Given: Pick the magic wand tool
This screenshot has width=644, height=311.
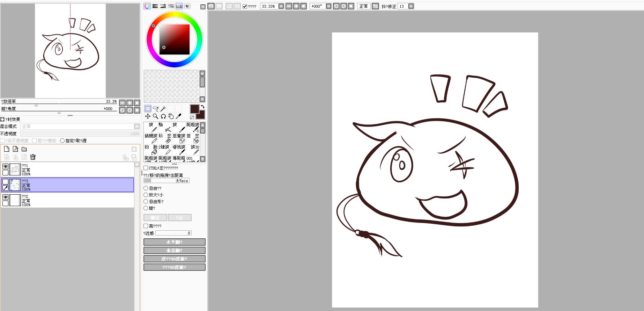Looking at the screenshot, I should [x=163, y=109].
